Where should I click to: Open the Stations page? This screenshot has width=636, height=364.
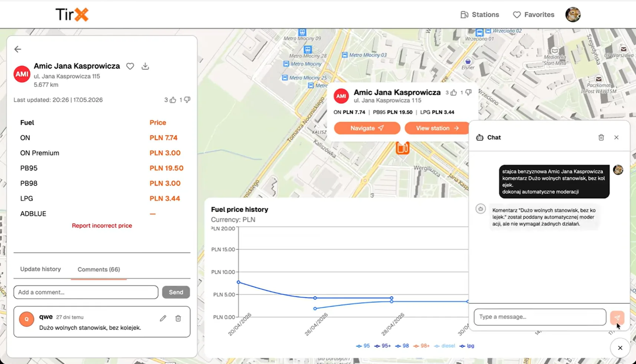[x=480, y=15]
